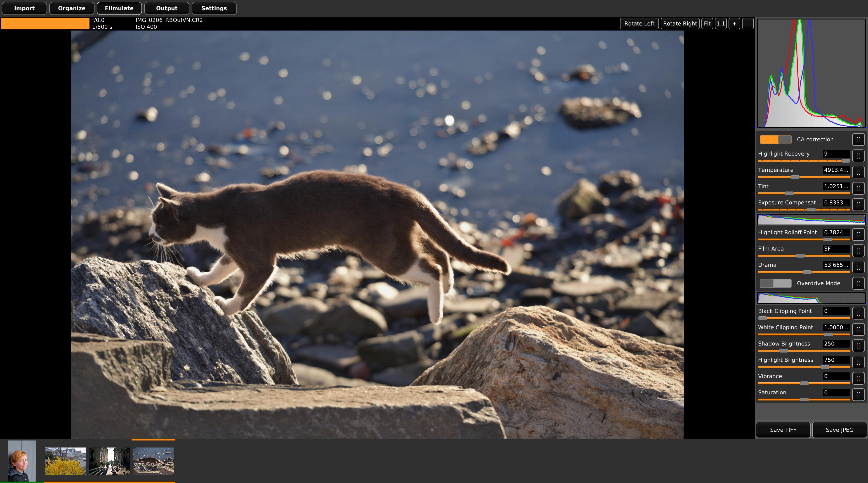Screen dimensions: 868x483
Task: Adjust the Drama slider
Action: point(804,272)
